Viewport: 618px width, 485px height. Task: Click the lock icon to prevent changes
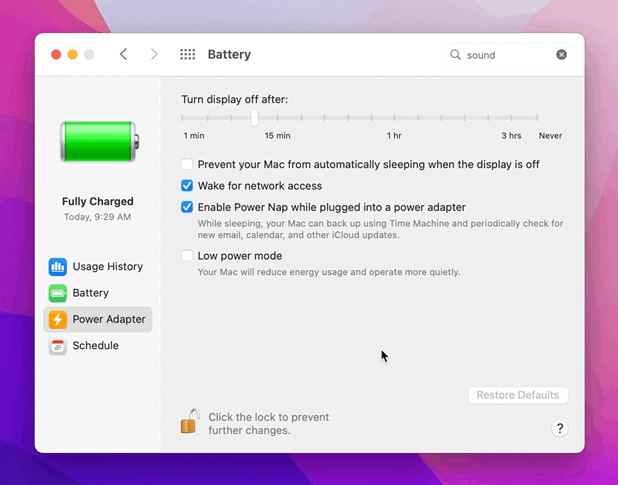click(x=190, y=422)
